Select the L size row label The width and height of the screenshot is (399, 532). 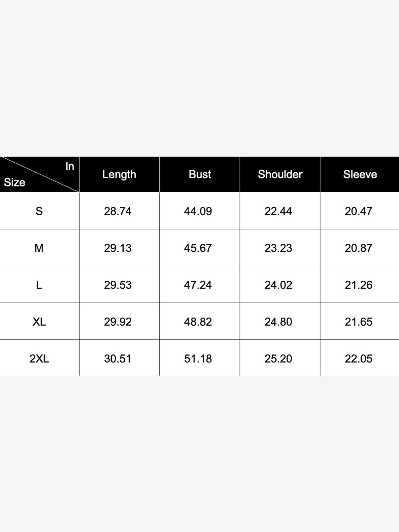[39, 285]
